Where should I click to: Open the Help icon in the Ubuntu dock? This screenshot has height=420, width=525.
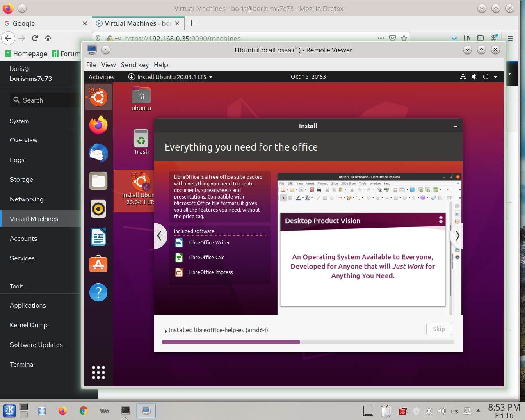98,292
